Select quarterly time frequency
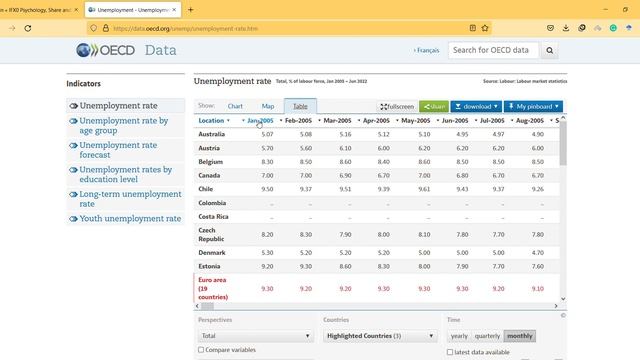 (487, 336)
